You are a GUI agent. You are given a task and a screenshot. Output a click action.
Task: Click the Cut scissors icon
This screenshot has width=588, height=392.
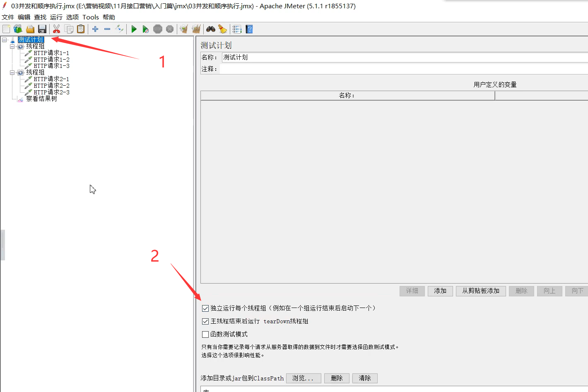57,29
